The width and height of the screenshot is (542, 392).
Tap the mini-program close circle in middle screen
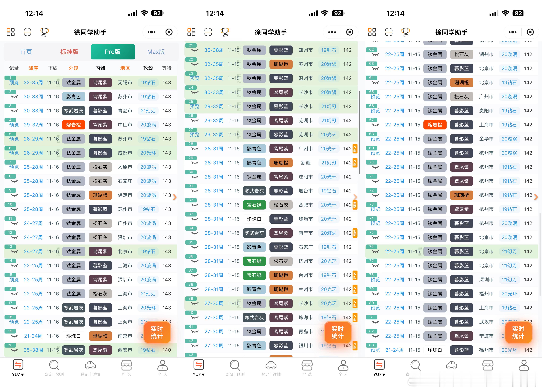[349, 32]
